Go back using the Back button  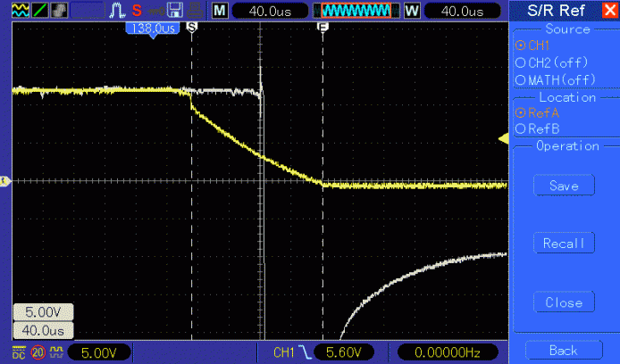(563, 350)
